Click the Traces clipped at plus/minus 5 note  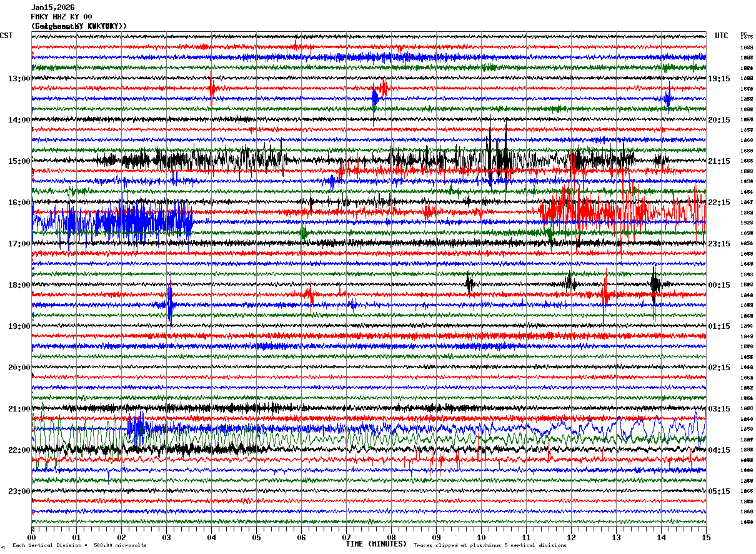[x=490, y=546]
